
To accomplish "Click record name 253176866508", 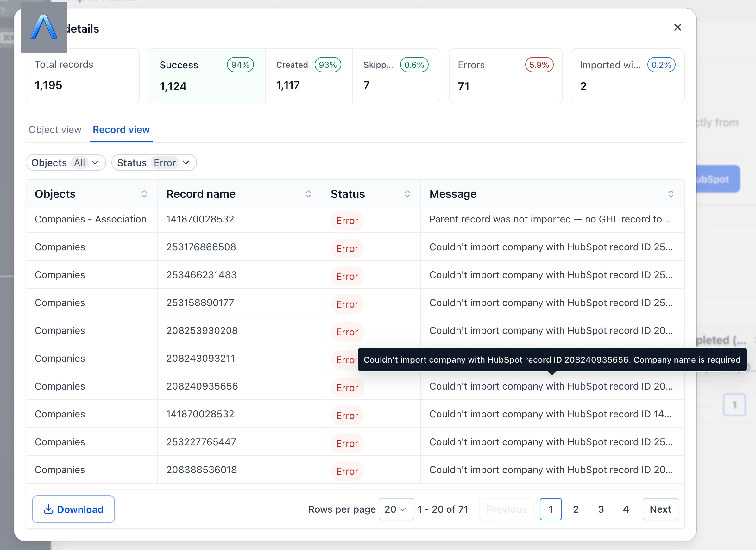I will pyautogui.click(x=201, y=247).
